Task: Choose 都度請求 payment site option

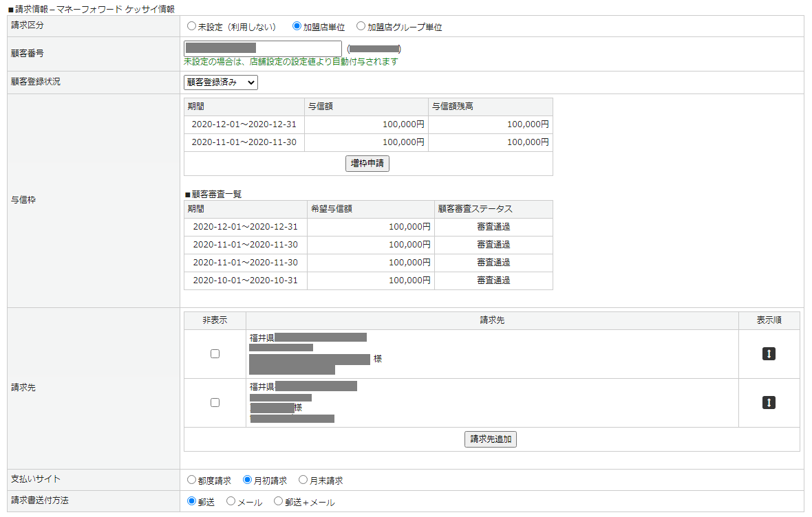Action: pyautogui.click(x=191, y=480)
